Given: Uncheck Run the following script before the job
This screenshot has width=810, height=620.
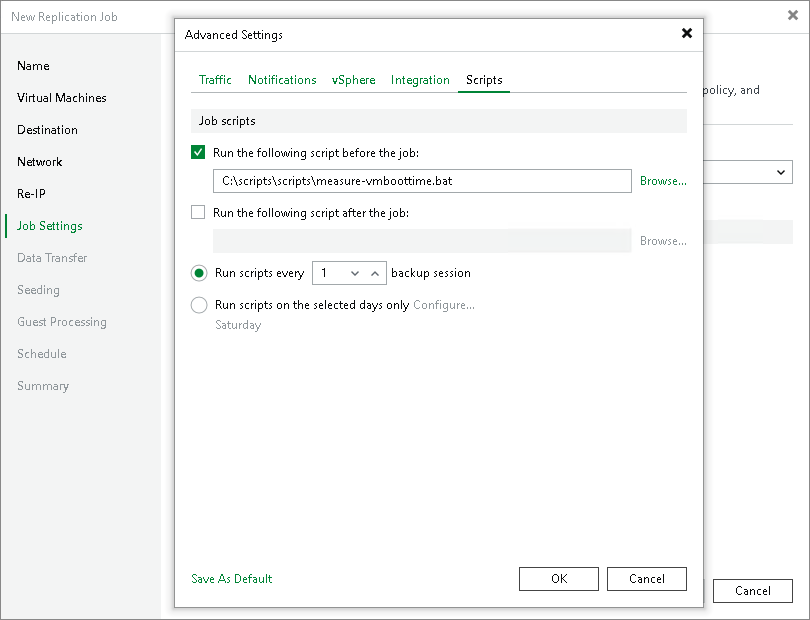Looking at the screenshot, I should pos(198,152).
